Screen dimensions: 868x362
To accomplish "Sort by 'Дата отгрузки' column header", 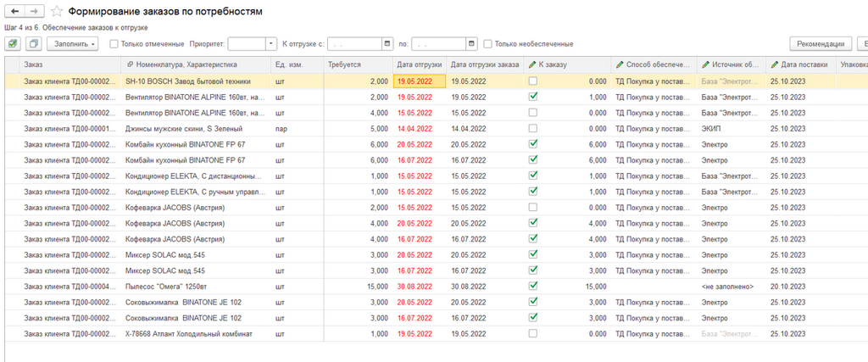I will click(419, 64).
